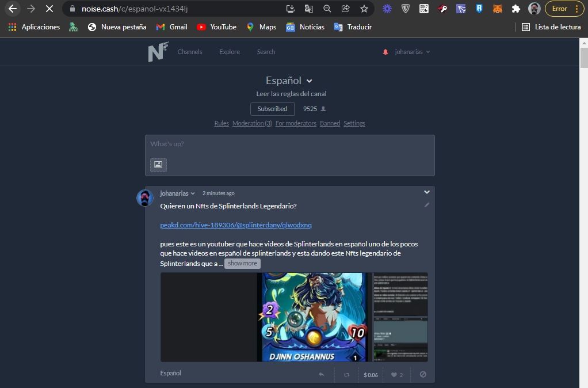Open the Traducir bookmark
The image size is (588, 388).
tap(353, 27)
